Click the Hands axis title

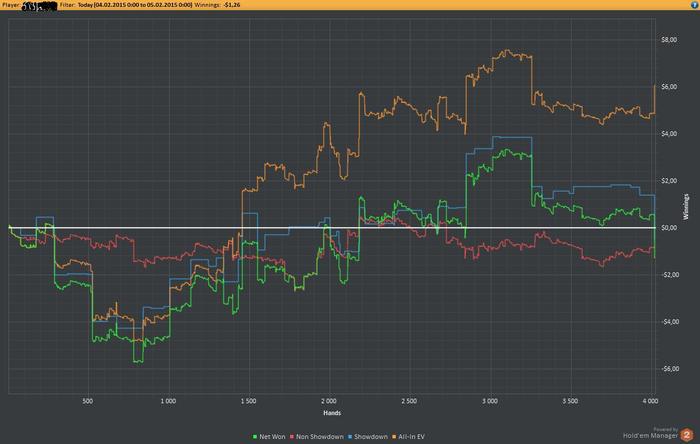coord(332,413)
